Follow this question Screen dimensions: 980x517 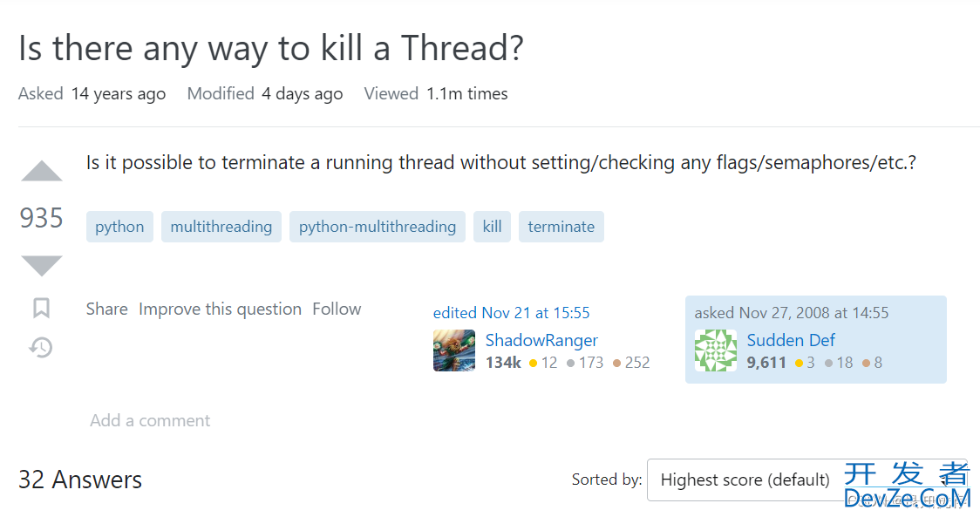pos(337,309)
